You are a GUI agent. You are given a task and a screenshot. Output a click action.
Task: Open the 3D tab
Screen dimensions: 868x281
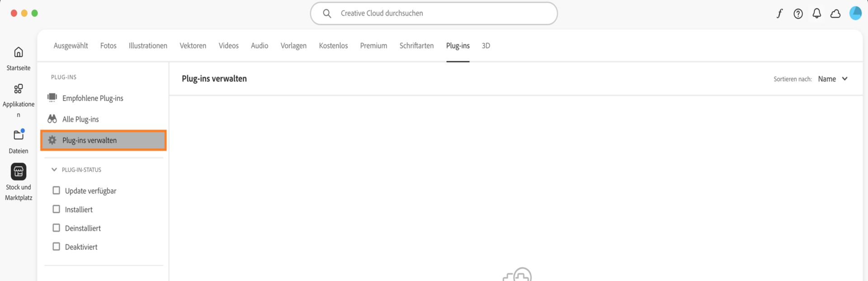(x=486, y=45)
